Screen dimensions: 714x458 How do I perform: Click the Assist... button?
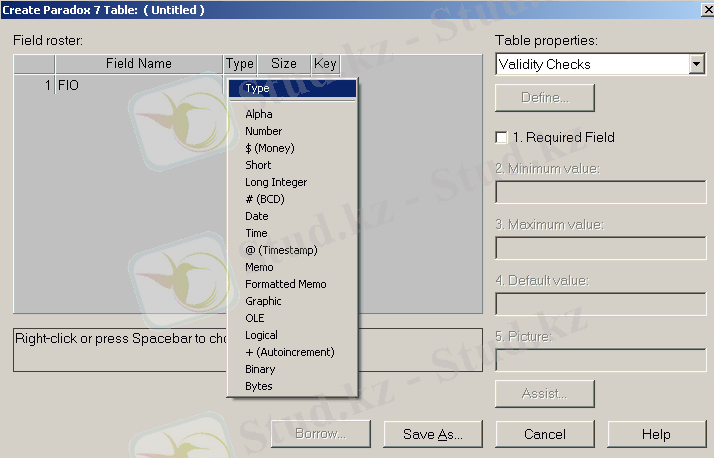pyautogui.click(x=545, y=393)
